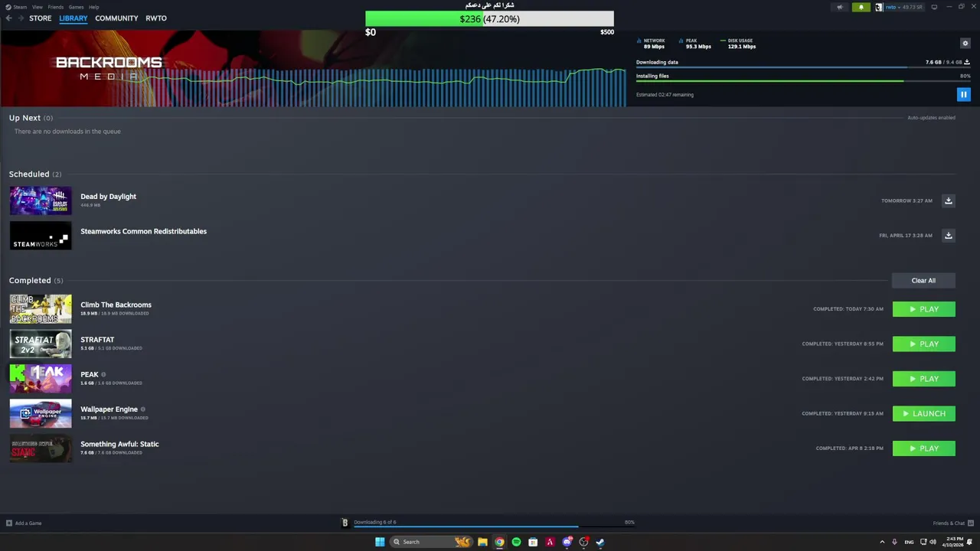Click the Add a Game plus icon
This screenshot has height=551, width=980.
point(9,523)
